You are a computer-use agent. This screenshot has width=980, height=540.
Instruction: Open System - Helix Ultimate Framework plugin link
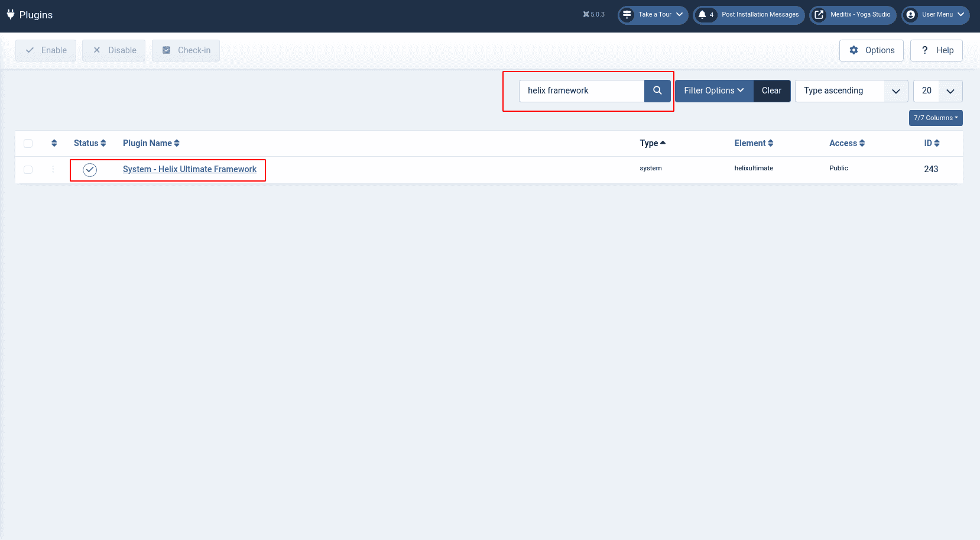point(189,169)
